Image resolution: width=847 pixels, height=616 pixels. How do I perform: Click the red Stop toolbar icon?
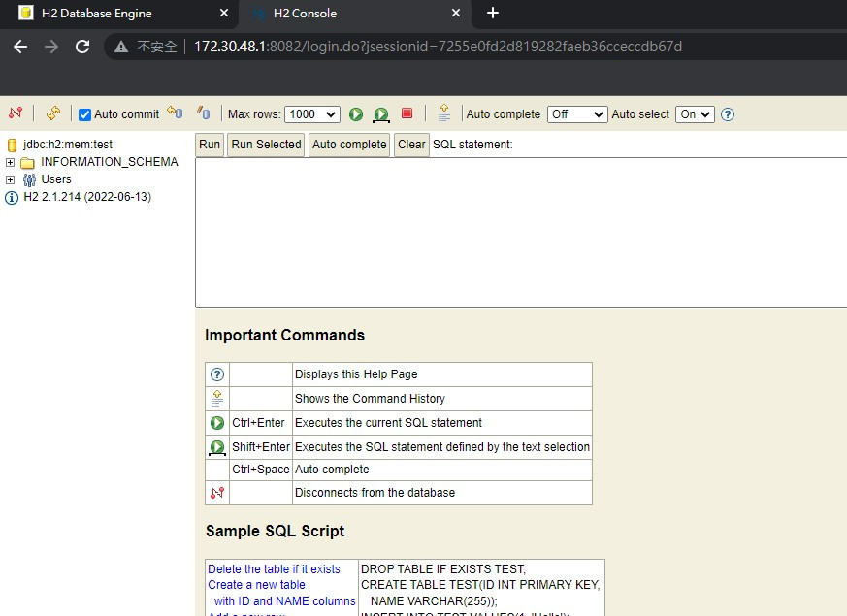(407, 113)
